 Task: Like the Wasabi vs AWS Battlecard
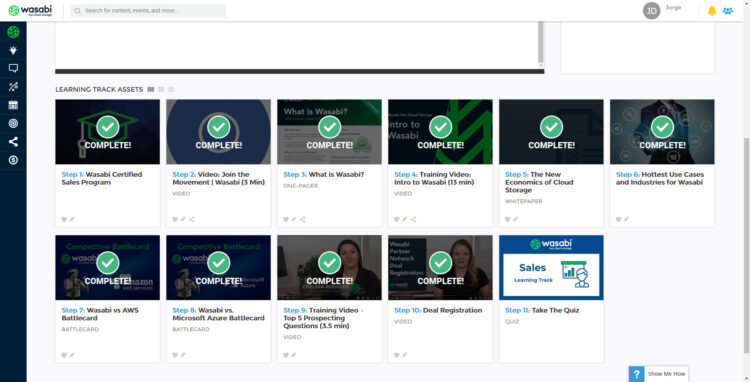coord(64,355)
